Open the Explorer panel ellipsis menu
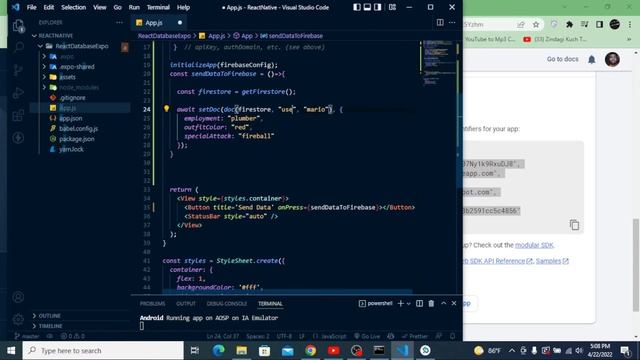640x360 pixels. (x=119, y=22)
